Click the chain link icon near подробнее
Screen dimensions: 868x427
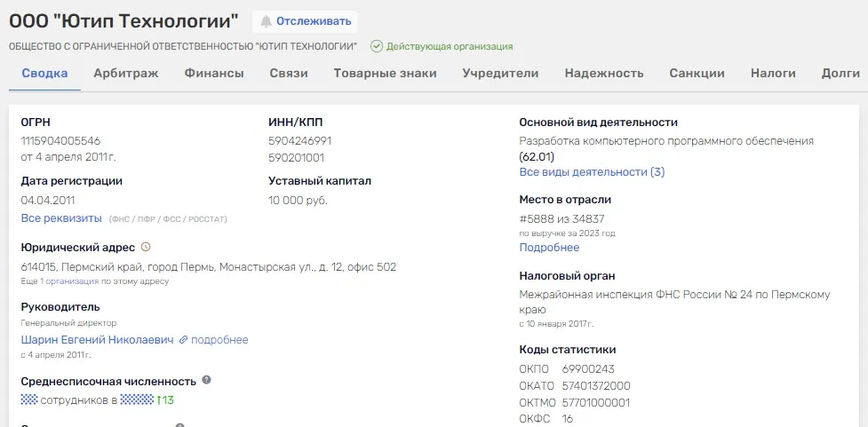(x=183, y=340)
